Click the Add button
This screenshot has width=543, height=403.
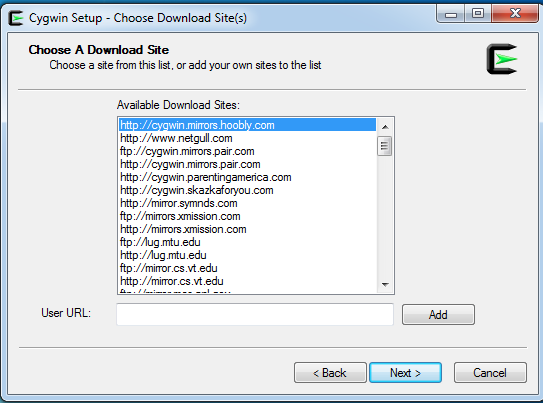point(438,315)
